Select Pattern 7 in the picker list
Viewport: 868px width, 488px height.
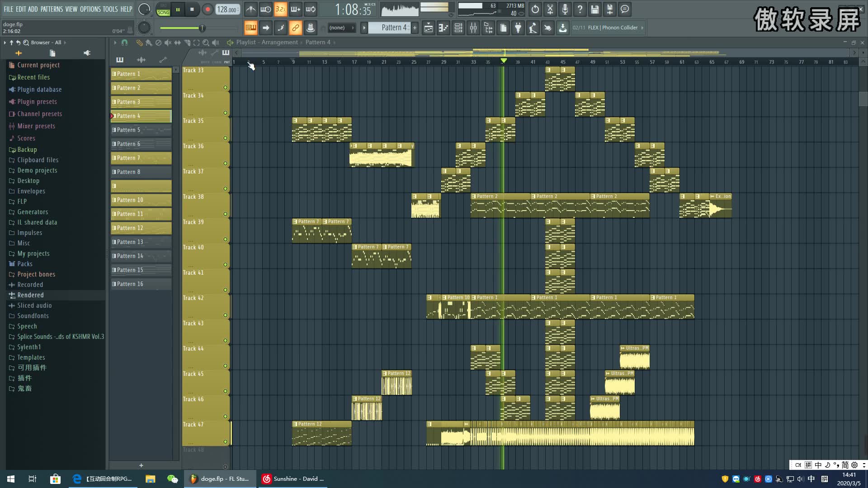click(x=141, y=158)
